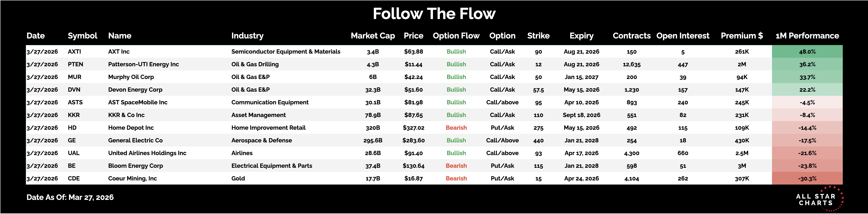868x214 pixels.
Task: Click the Follow The Flow title
Action: [x=434, y=14]
